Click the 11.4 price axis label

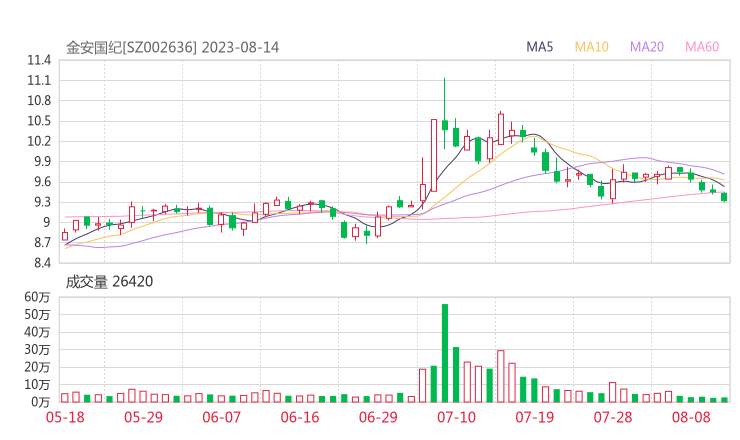39,60
